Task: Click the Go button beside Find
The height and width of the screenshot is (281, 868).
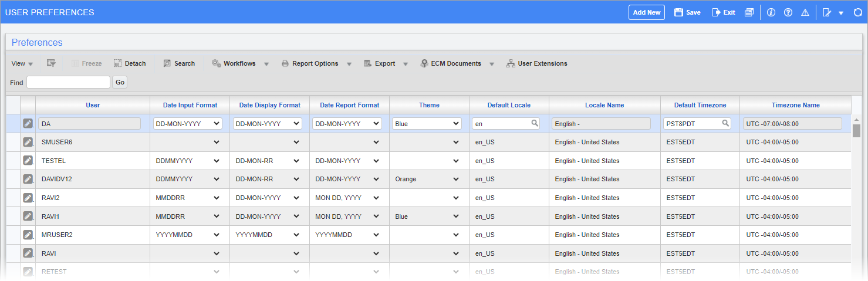Action: [x=120, y=82]
